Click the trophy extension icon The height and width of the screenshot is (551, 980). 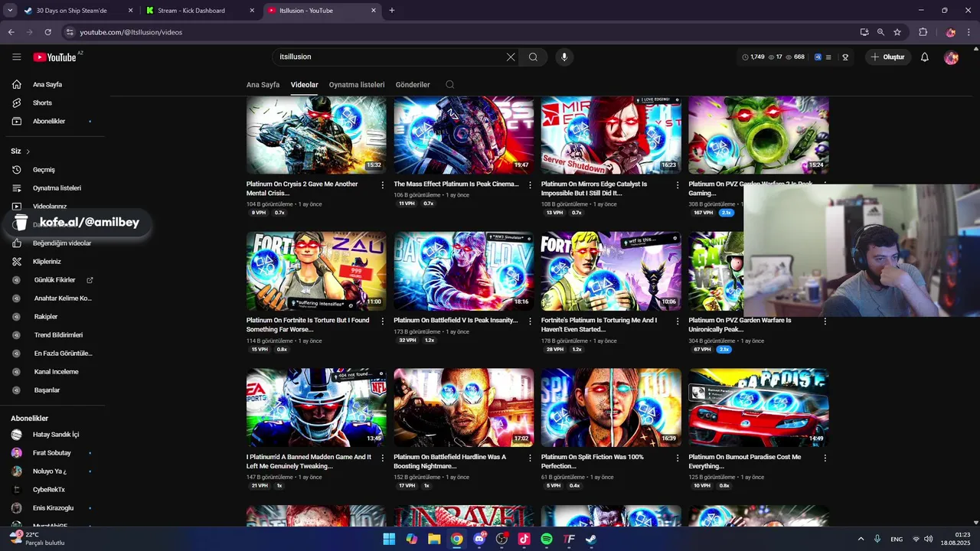pos(845,57)
